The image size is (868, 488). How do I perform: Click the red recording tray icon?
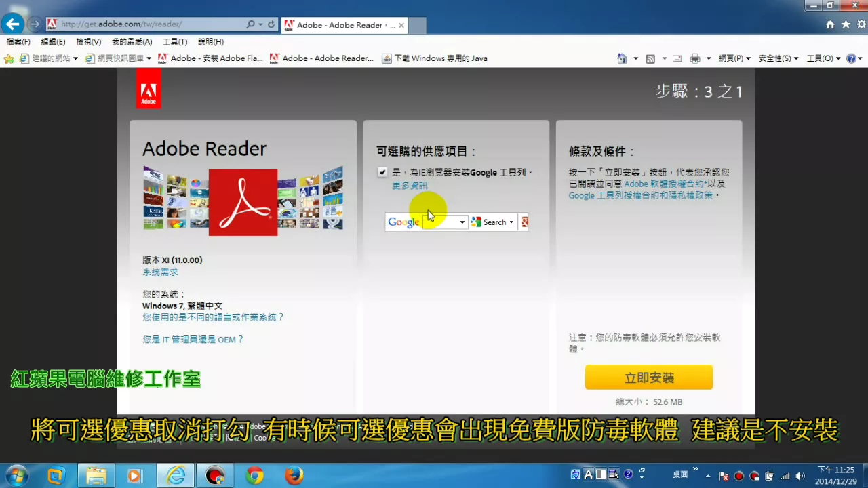point(739,476)
